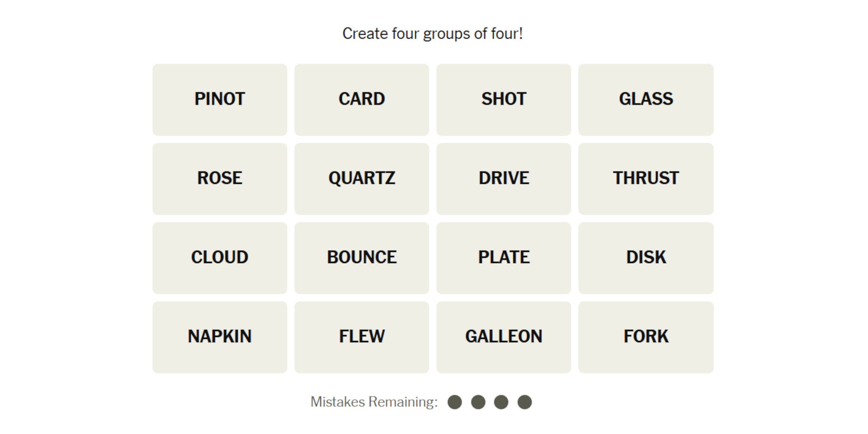Select the QUARTZ word tile

361,179
